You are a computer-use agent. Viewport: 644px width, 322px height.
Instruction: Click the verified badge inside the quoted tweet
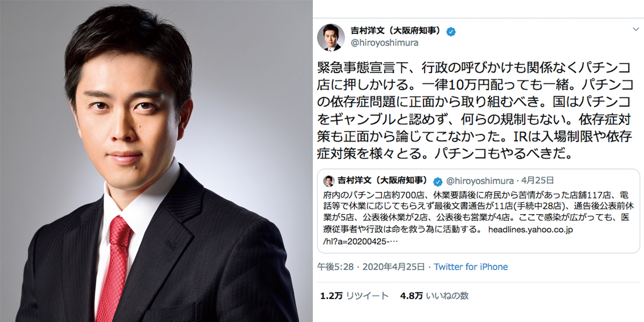[x=438, y=180]
